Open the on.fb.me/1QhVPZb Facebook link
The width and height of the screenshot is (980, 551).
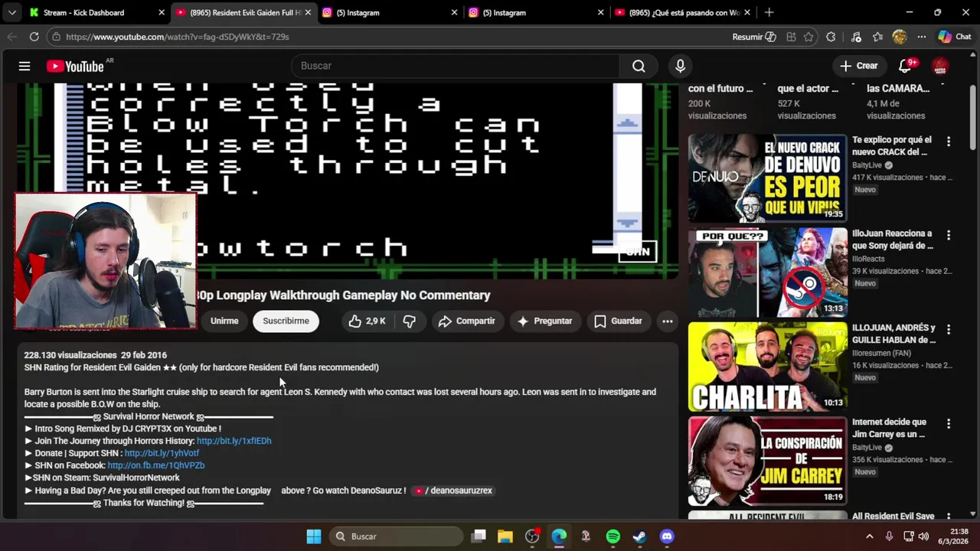[155, 465]
